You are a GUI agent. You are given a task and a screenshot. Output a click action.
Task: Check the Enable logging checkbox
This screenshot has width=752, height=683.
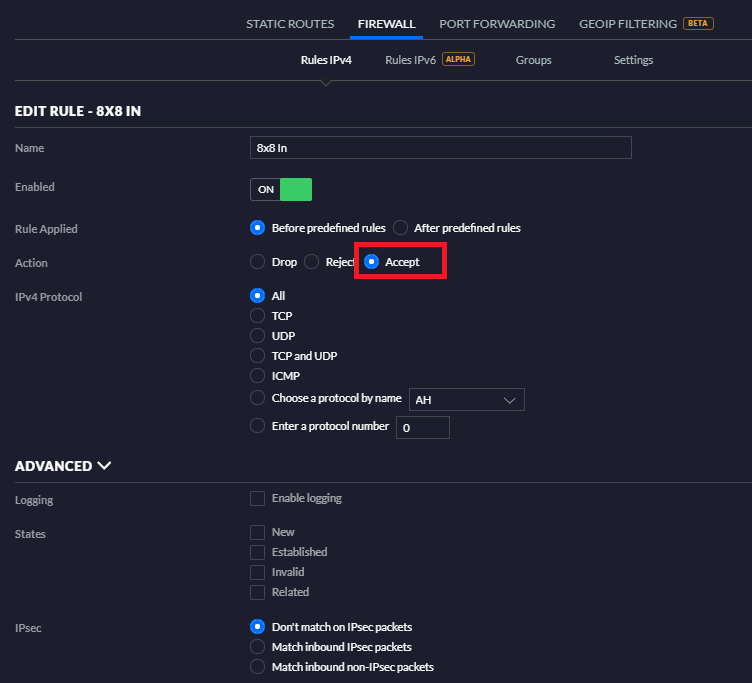pos(258,498)
